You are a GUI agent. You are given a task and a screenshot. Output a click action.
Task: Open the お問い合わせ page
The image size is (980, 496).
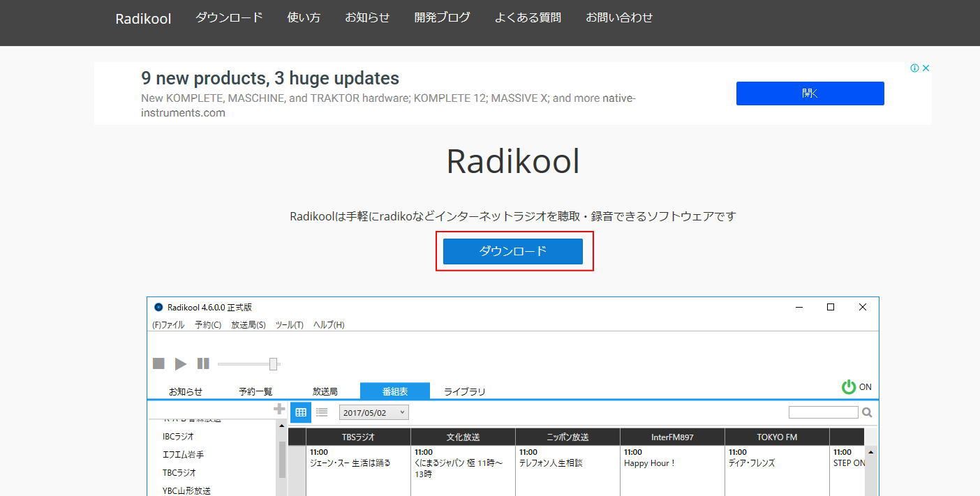tap(619, 17)
